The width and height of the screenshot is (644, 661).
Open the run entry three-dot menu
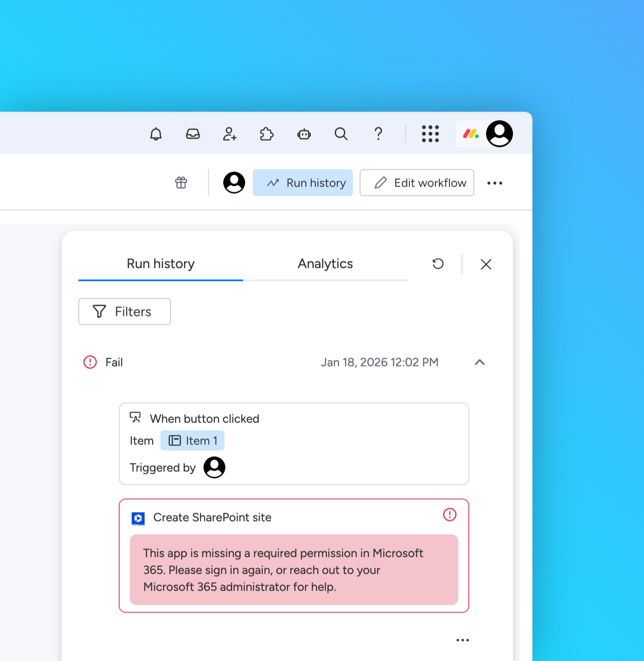coord(462,640)
